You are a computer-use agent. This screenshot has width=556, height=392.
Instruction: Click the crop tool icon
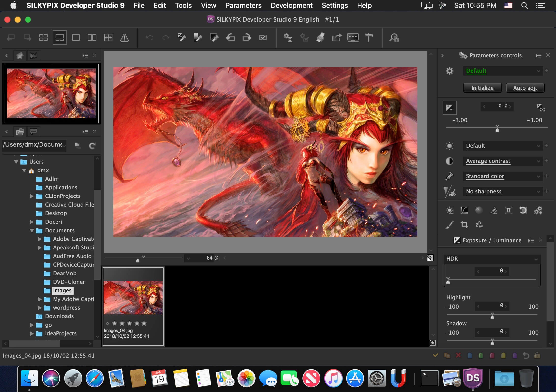(464, 224)
